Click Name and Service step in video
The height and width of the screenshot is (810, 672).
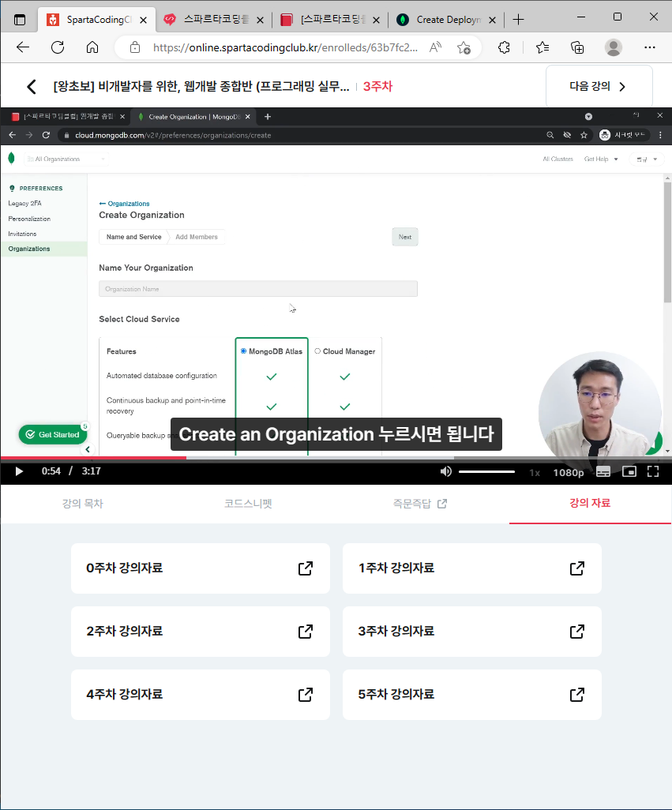133,237
